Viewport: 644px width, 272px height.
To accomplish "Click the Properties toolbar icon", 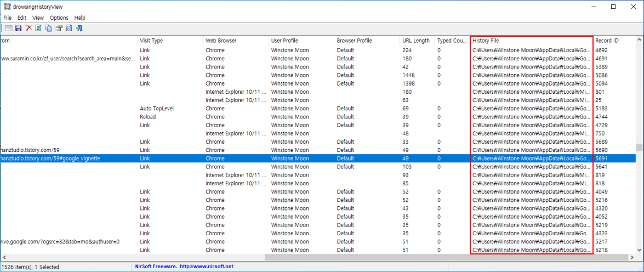I will [x=59, y=29].
